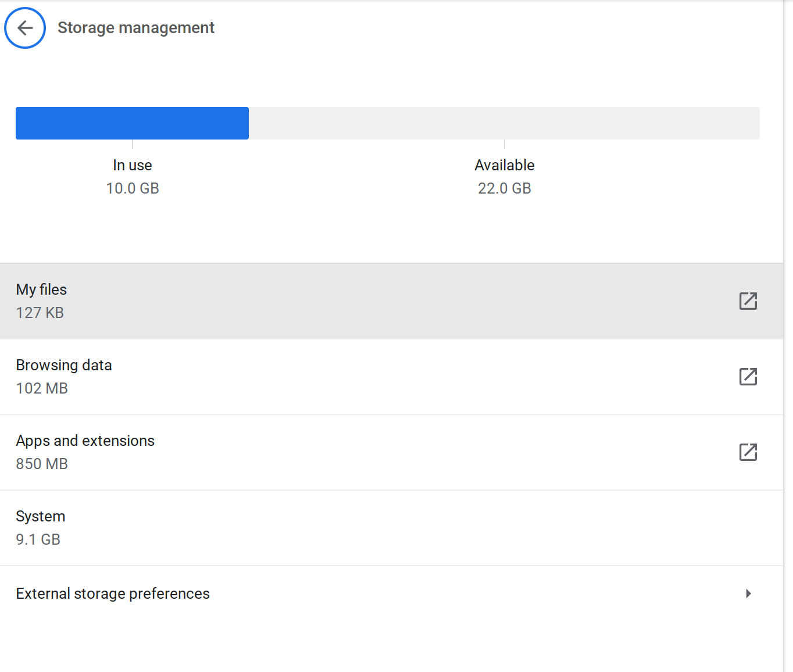Screen dimensions: 793x672
Task: Select the My files row label
Action: pos(41,289)
